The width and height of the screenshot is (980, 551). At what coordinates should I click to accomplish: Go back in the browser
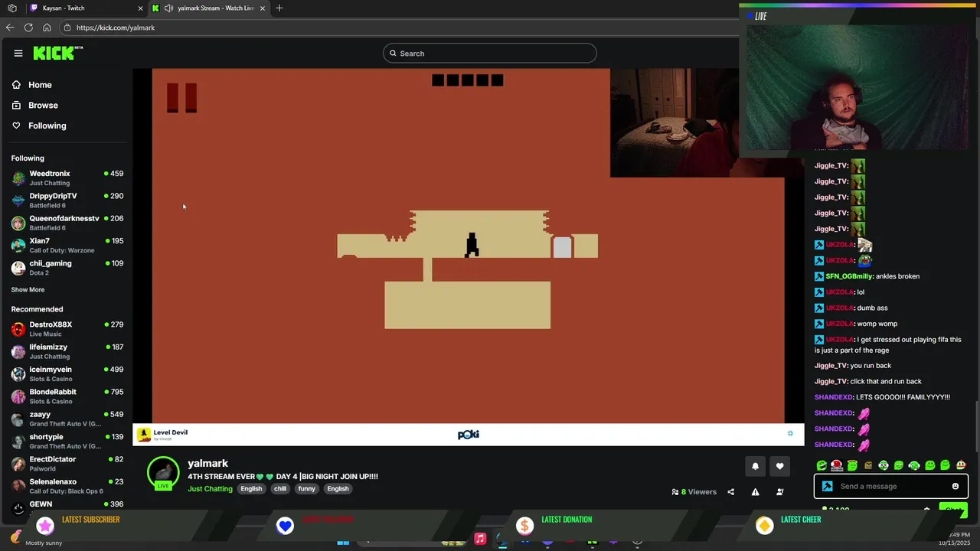click(x=10, y=28)
